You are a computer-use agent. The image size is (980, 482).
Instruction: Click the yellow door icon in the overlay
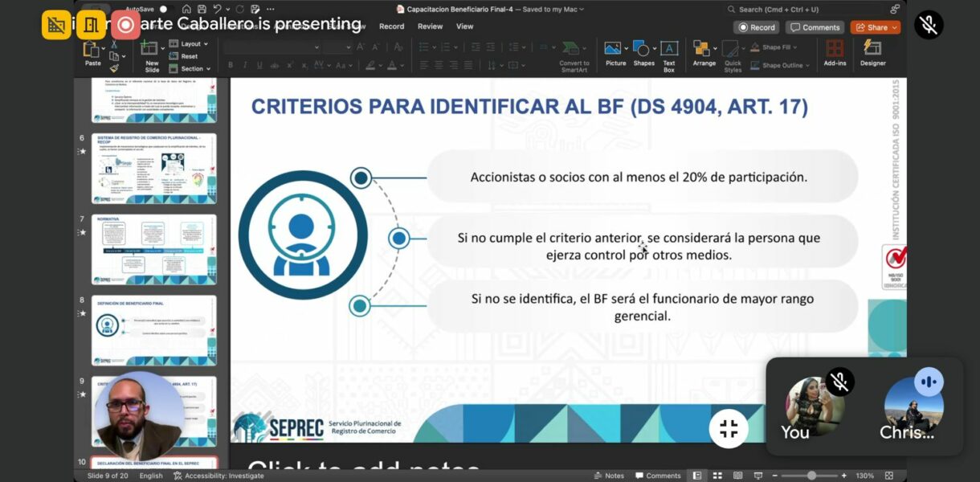[91, 24]
